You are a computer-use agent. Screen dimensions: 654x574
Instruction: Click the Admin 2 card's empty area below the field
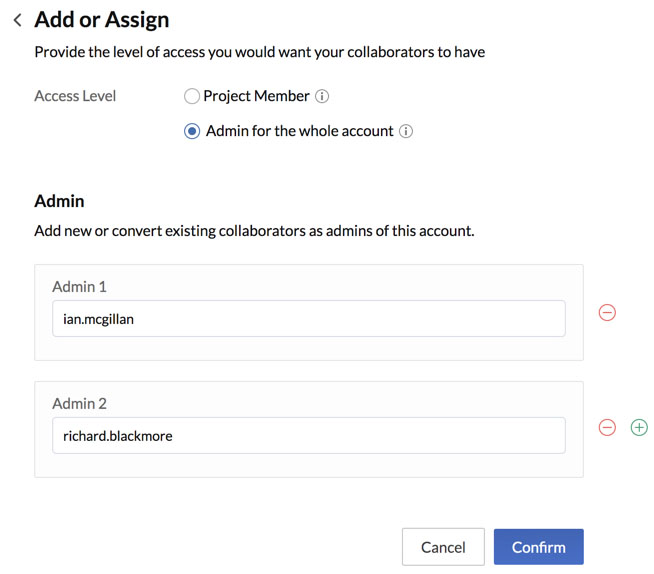pos(309,465)
